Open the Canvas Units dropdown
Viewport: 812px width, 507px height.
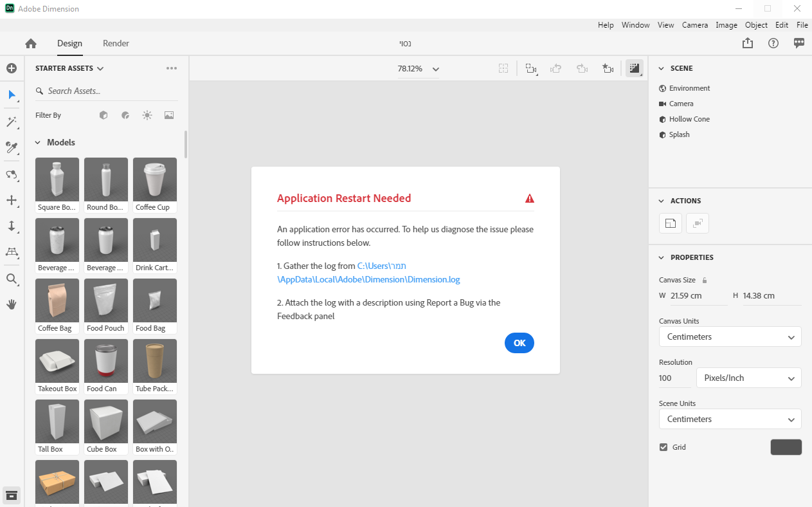coord(730,336)
